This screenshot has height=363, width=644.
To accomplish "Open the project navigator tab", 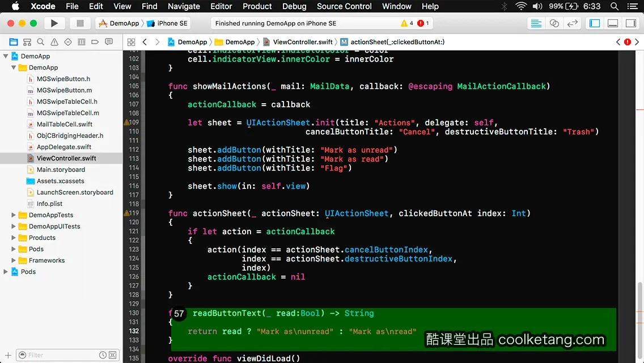I will tap(14, 42).
